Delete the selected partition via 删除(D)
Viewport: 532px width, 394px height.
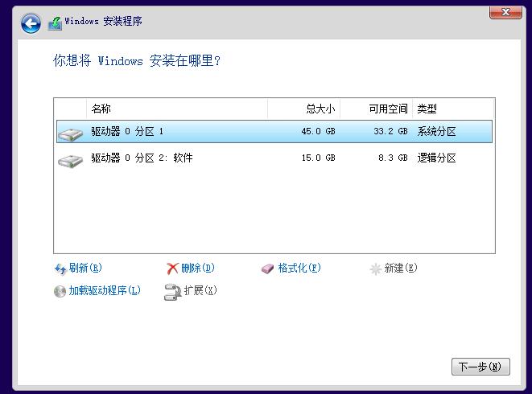click(x=198, y=269)
